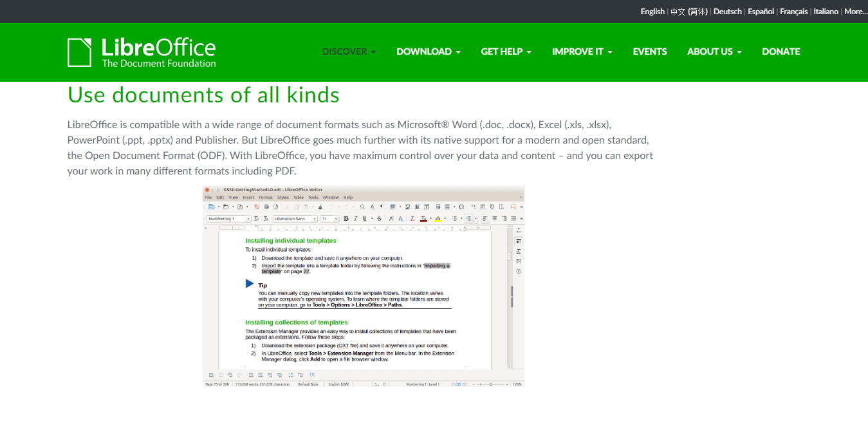Screen dimensions: 868x423
Task: Click the Underline icon in the Writer screenshot
Action: click(365, 218)
